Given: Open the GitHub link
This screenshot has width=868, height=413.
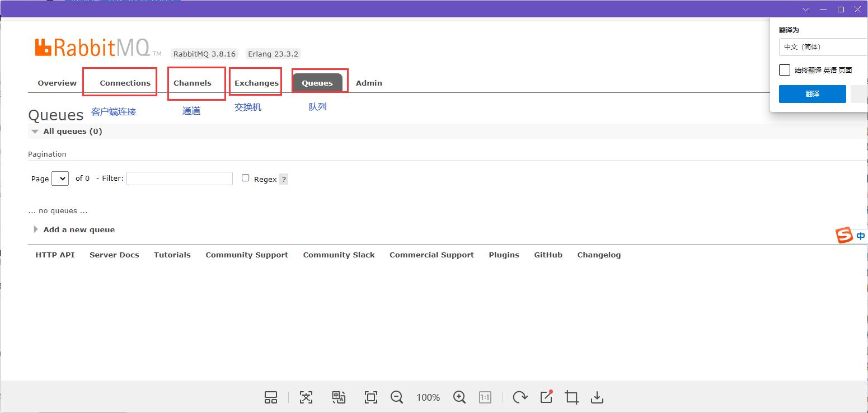Looking at the screenshot, I should [548, 255].
